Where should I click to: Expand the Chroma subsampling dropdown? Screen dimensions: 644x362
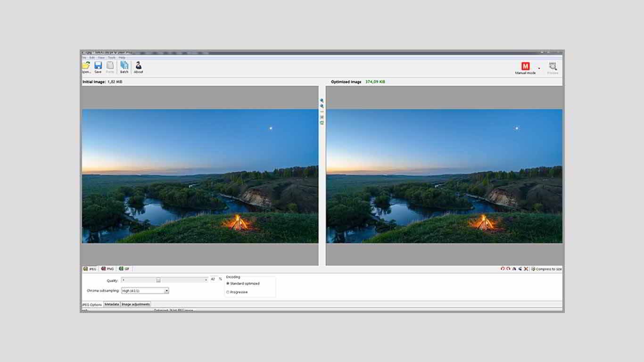(166, 291)
